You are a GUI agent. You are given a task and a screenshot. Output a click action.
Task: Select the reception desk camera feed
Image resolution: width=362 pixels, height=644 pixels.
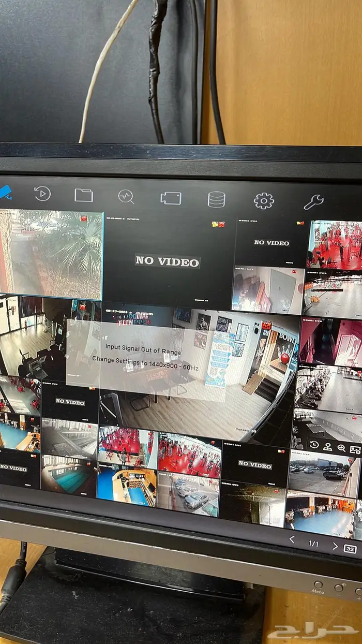pyautogui.click(x=127, y=485)
